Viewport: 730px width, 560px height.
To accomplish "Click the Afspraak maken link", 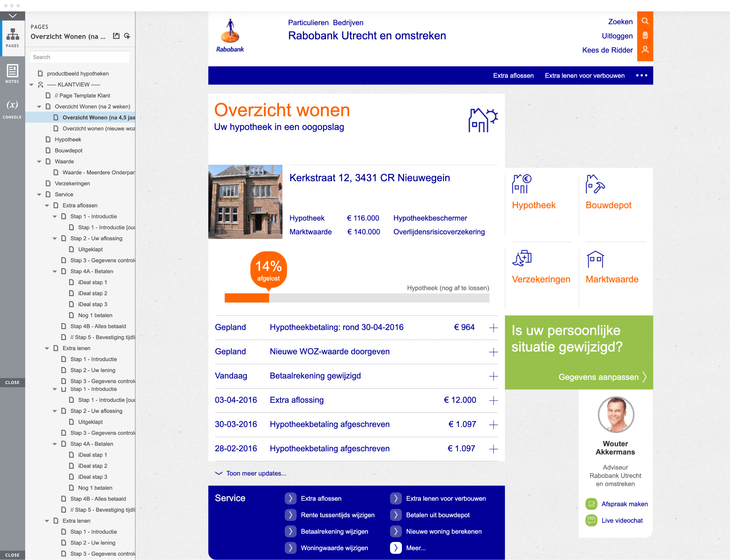I will click(x=624, y=504).
